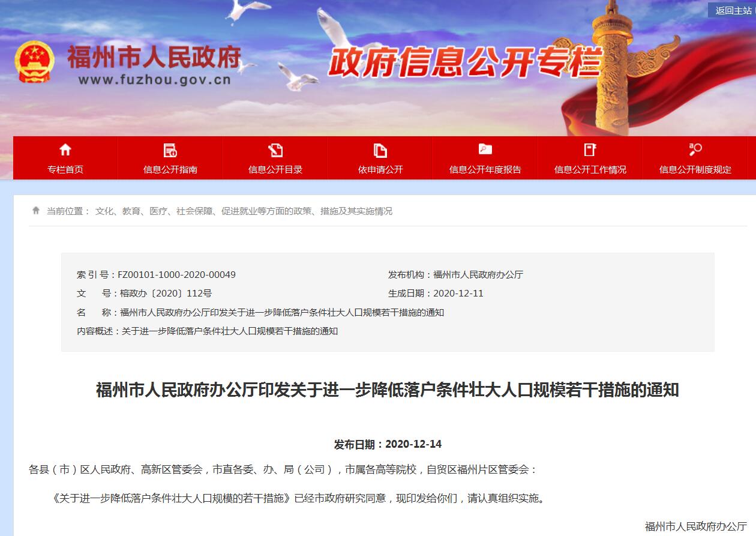Click the 信息公开年度报告 folder icon
The height and width of the screenshot is (536, 756).
tap(485, 150)
